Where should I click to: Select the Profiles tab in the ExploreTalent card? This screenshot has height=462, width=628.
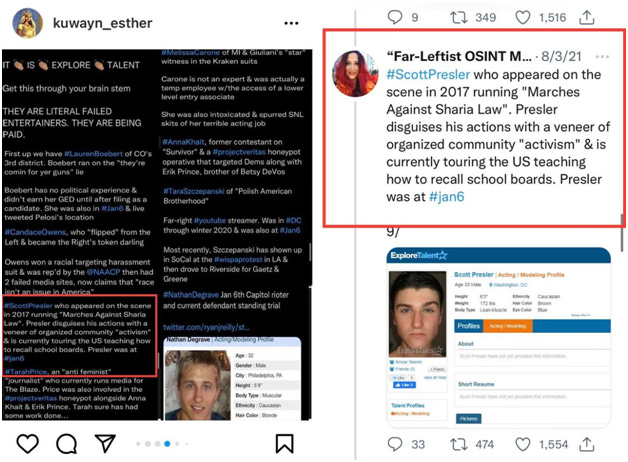coord(469,326)
